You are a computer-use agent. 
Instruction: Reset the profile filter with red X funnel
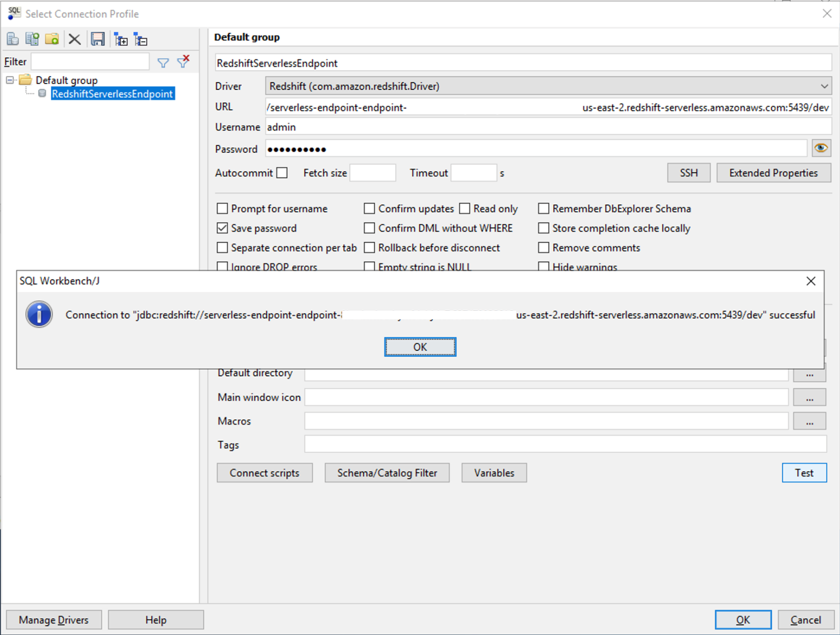tap(183, 61)
